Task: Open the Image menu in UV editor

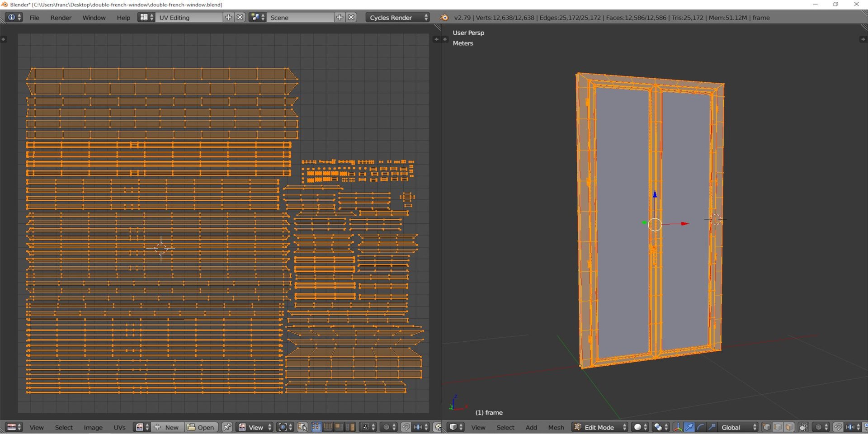Action: click(93, 427)
